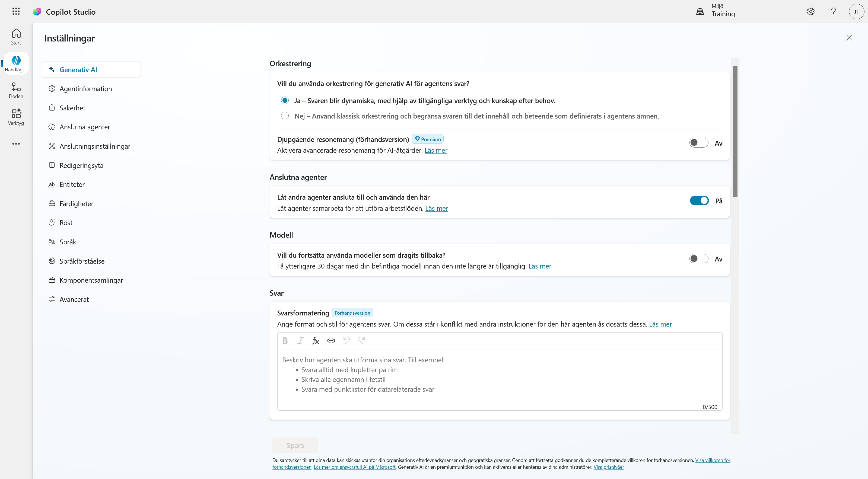
Task: Toggle the withdrawn models switch under Modell
Action: click(698, 259)
